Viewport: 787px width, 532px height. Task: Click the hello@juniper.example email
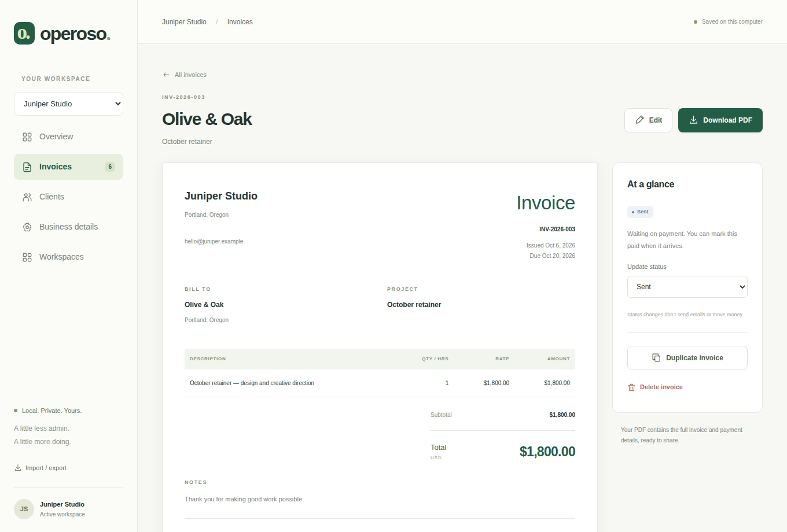tap(214, 241)
